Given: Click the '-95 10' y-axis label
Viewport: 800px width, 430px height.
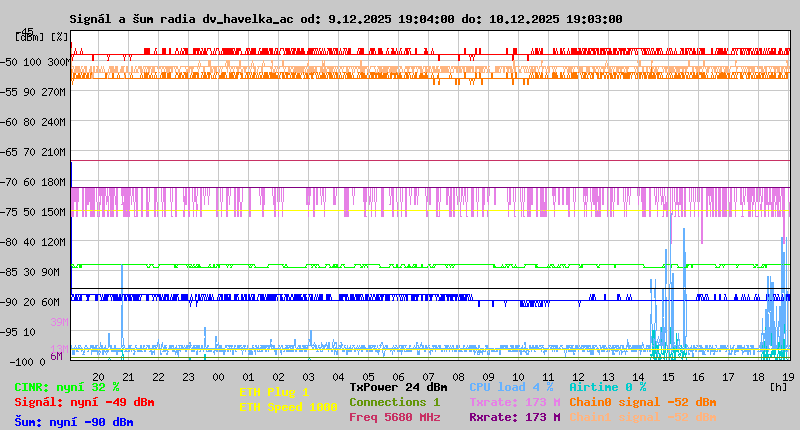Looking at the screenshot, I should click(x=18, y=332).
